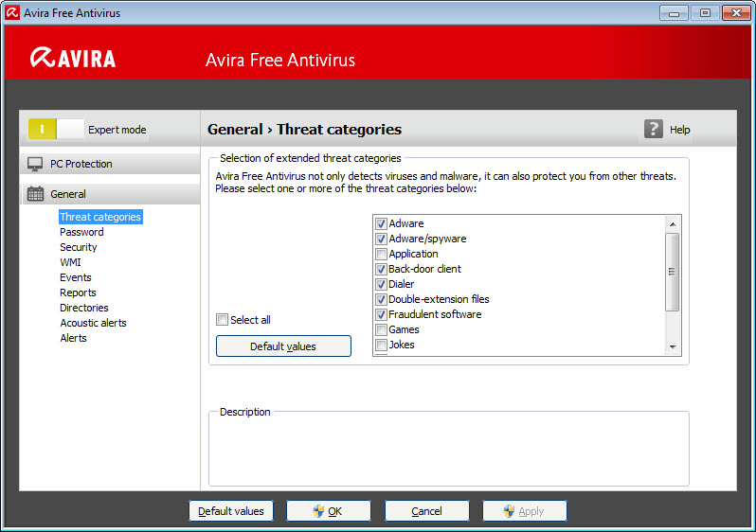This screenshot has height=532, width=756.
Task: Uncheck the Adware/spyware checkbox
Action: pos(381,239)
